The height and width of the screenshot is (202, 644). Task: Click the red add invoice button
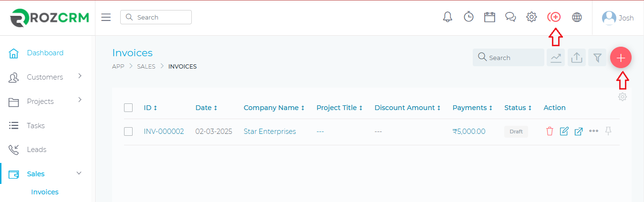coord(621,58)
